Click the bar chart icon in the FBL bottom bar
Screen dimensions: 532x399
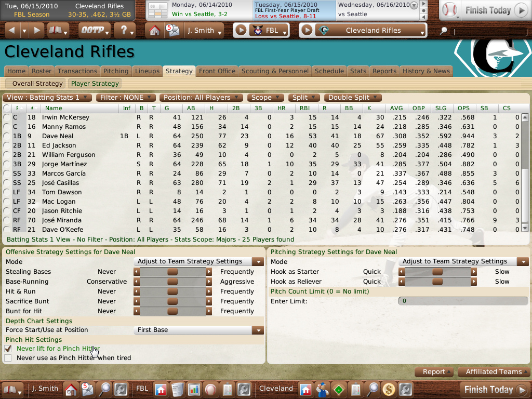point(194,389)
